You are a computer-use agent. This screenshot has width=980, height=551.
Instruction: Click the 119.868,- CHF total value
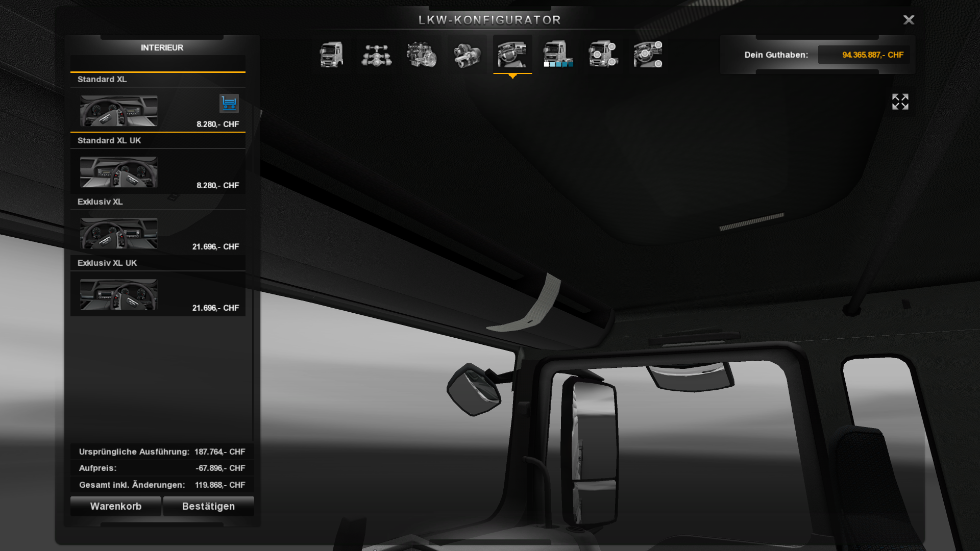[220, 485]
